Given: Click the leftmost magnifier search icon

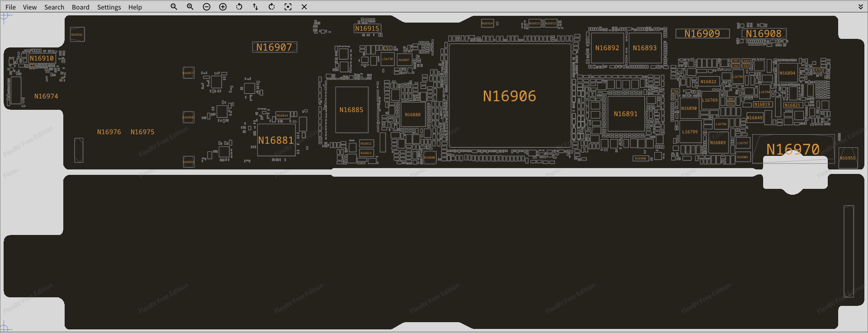Looking at the screenshot, I should (x=174, y=7).
